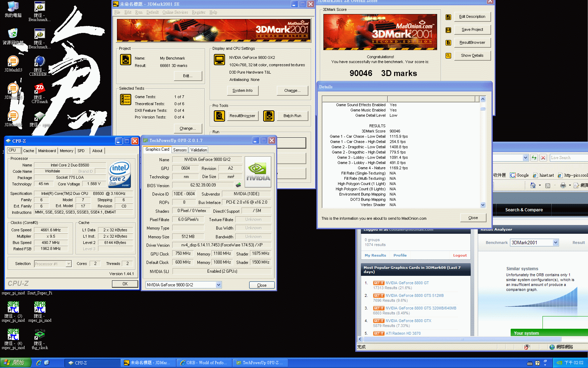Screen dimensions: 588x368
Task: Click the NVIDIA logo in GPU-Z
Action: pos(258,172)
